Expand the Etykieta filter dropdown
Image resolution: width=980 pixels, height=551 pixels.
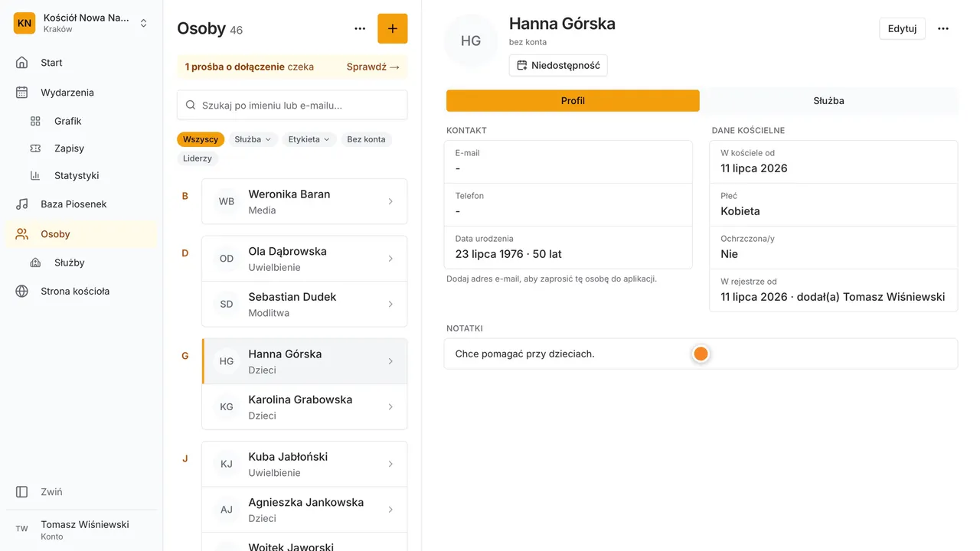tap(309, 139)
